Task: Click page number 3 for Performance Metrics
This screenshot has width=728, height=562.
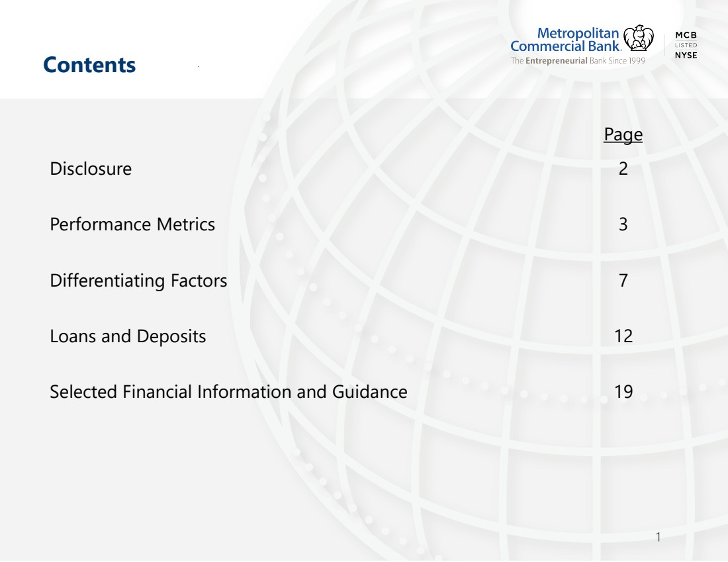Action: [x=623, y=224]
